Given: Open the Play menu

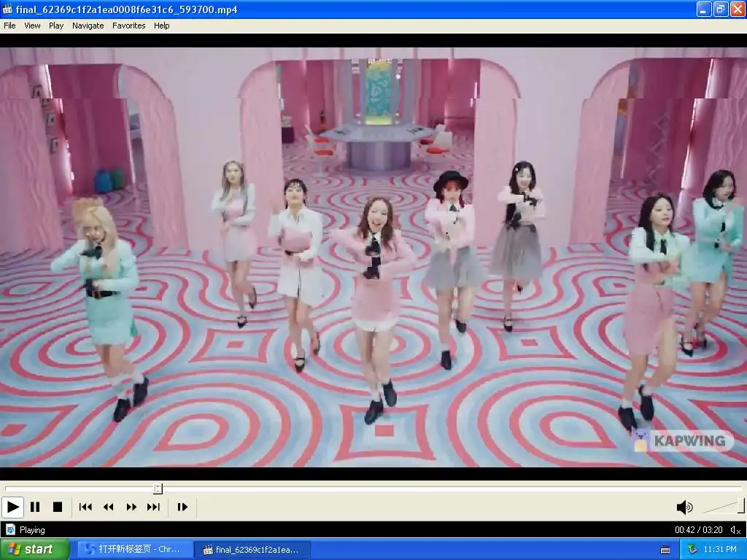Looking at the screenshot, I should (x=55, y=26).
